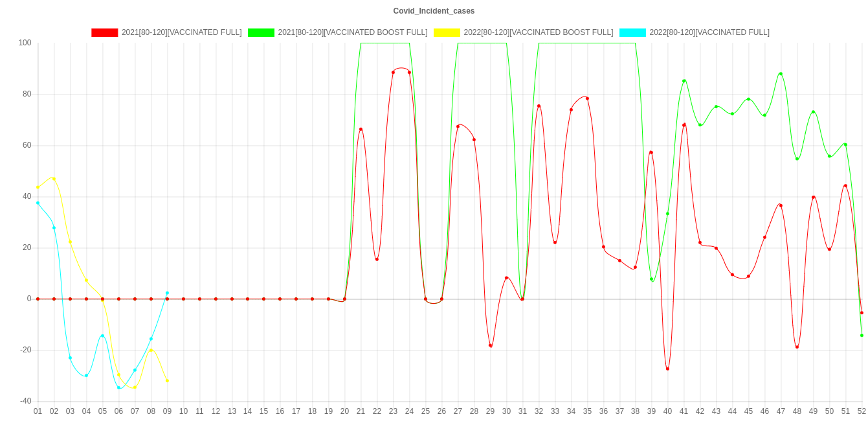The height and width of the screenshot is (434, 868).
Task: Hide the 2022[80-120][VACCINATED FULL] series via its label
Action: (x=709, y=32)
